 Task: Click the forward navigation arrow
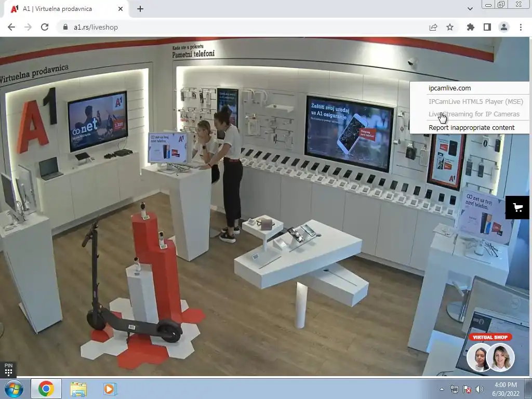click(28, 27)
